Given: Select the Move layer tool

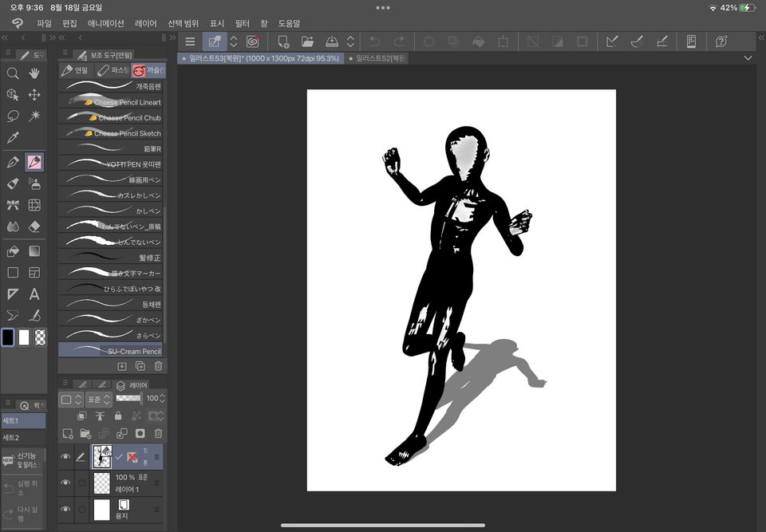Looking at the screenshot, I should click(x=34, y=95).
